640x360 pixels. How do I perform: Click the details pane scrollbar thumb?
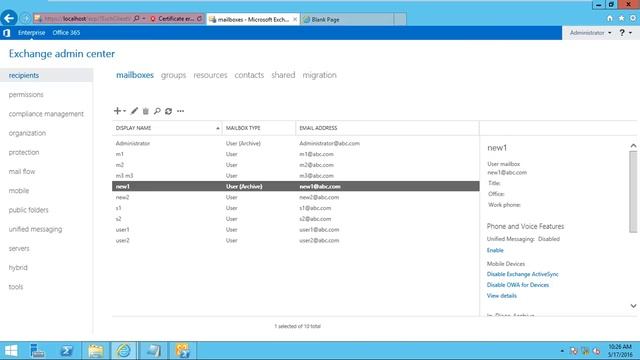click(x=633, y=191)
